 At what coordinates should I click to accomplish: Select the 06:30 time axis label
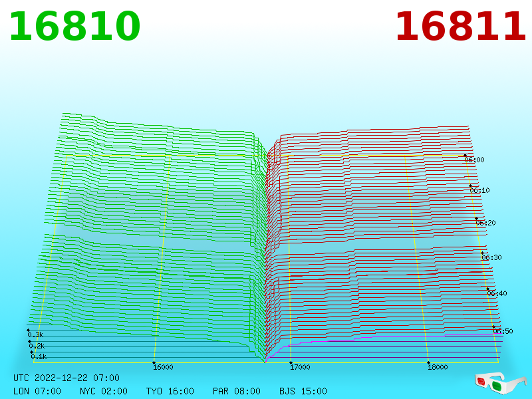491,257
